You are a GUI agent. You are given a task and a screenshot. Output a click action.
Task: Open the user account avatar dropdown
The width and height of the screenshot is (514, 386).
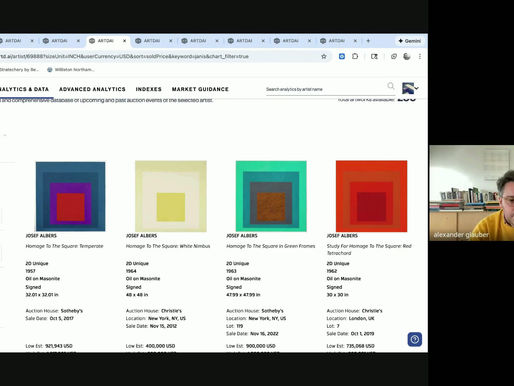[x=410, y=88]
